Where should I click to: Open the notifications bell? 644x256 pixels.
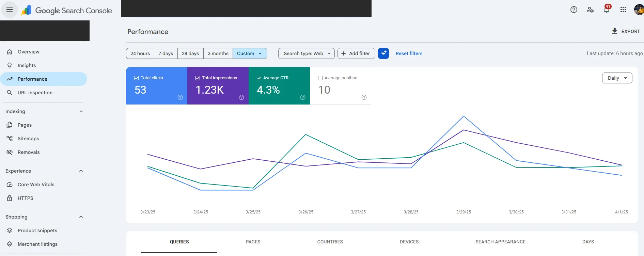[607, 9]
